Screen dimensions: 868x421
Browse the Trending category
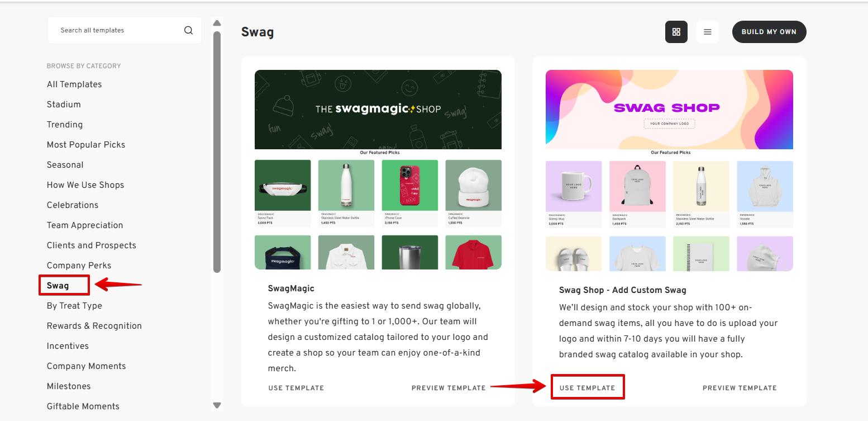click(x=65, y=125)
